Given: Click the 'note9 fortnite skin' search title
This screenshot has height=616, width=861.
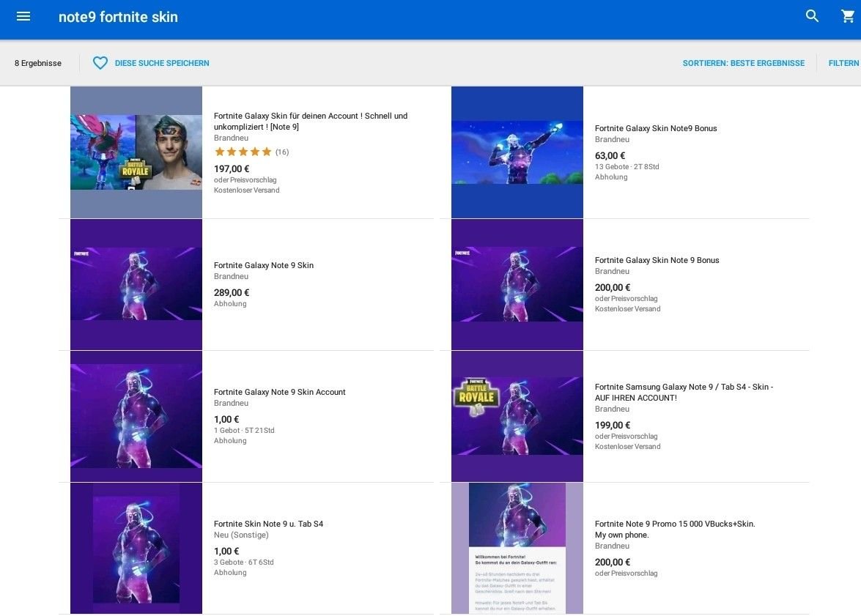Looking at the screenshot, I should pyautogui.click(x=118, y=17).
